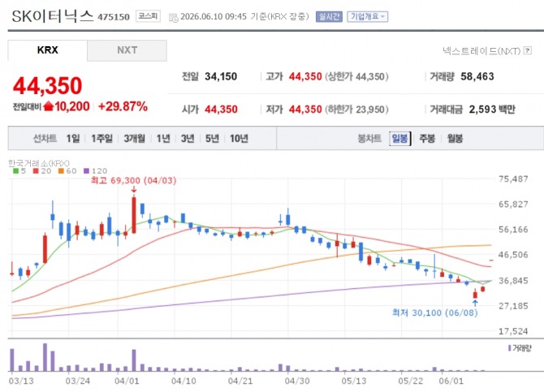The image size is (544, 392).
Task: Select the 3년 line chart range
Action: click(188, 139)
